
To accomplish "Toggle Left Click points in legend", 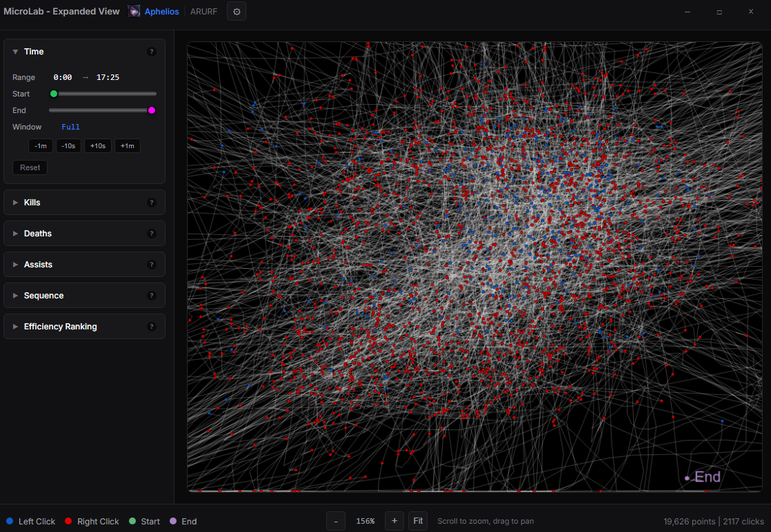I will point(30,522).
